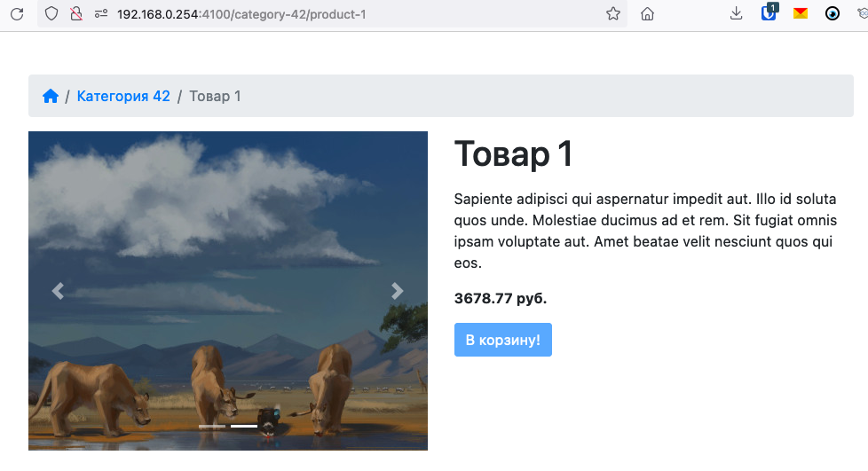868x471 pixels.
Task: Open site permissions icon in address bar
Action: pos(101,14)
